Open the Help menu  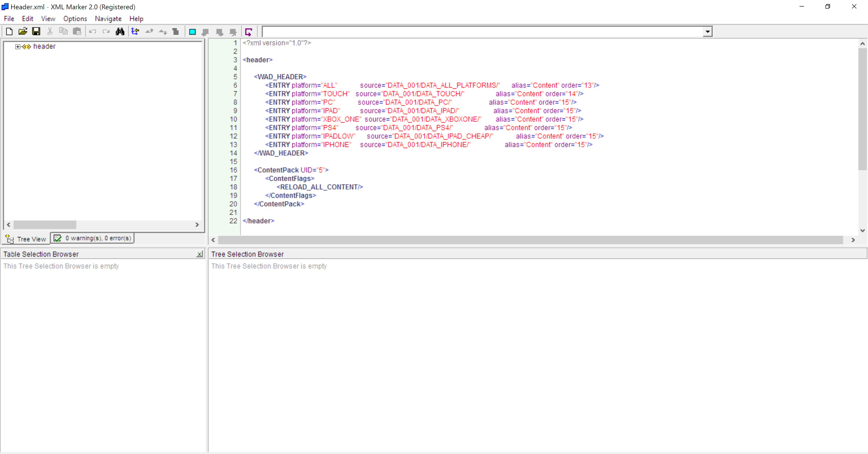136,19
